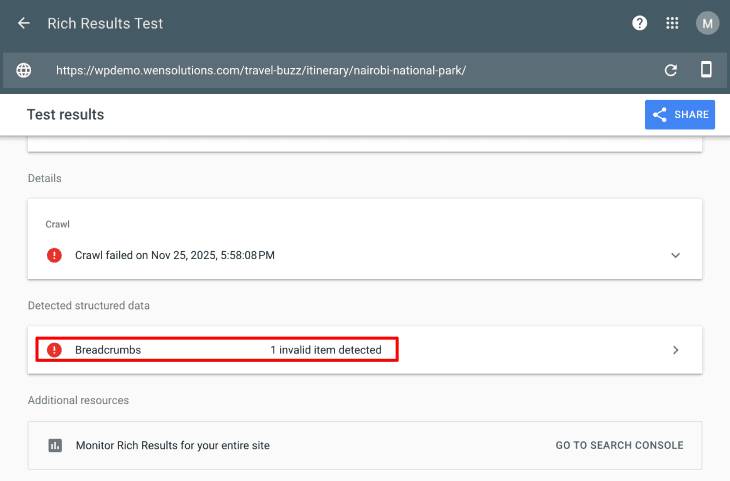The image size is (730, 481).
Task: Click the Detected structured data label
Action: click(x=88, y=305)
